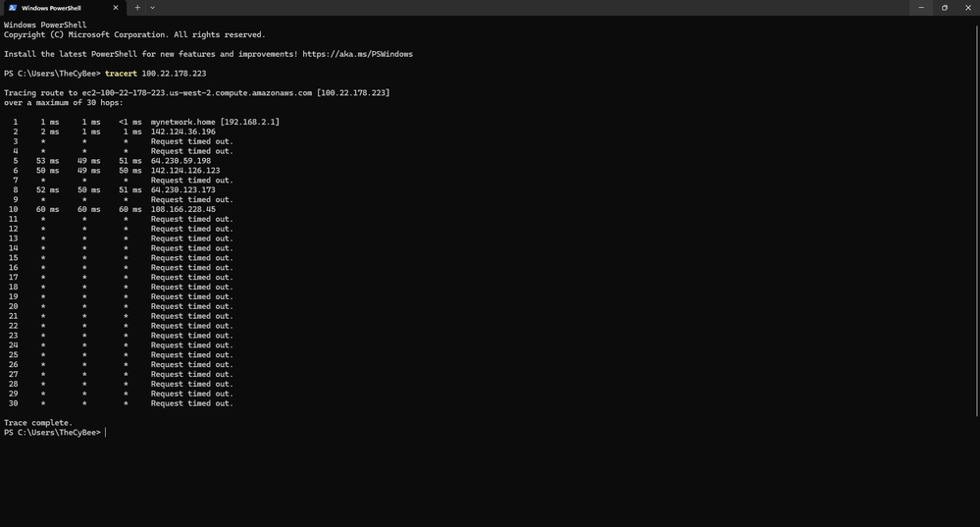The image size is (980, 527).
Task: Minimize the terminal window
Action: 920,8
